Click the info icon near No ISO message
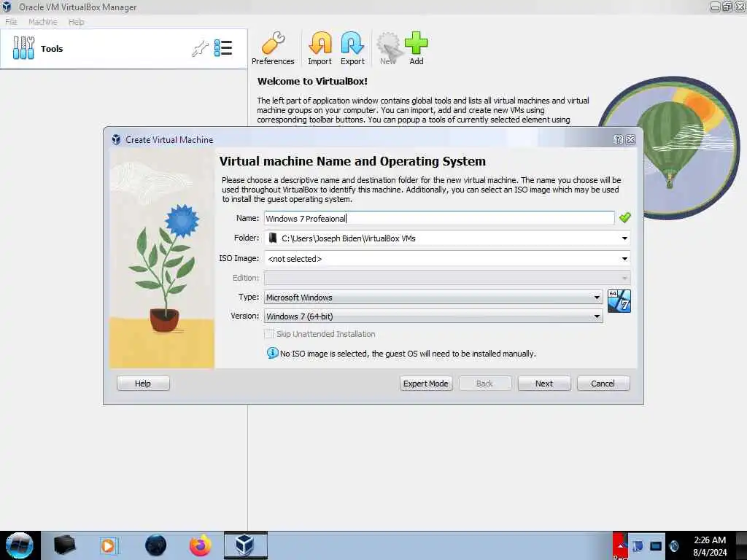Screen dimensions: 747x560 click(x=272, y=353)
